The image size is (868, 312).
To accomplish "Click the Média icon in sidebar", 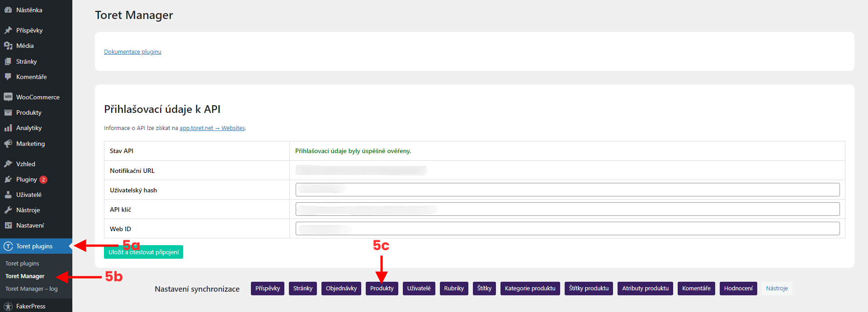I will (8, 46).
